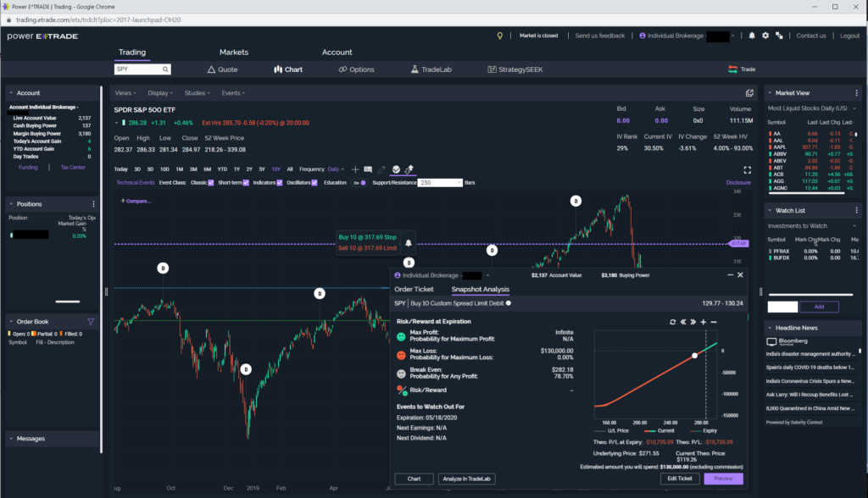Pop out the chart into new window
This screenshot has height=498, width=868.
point(749,93)
